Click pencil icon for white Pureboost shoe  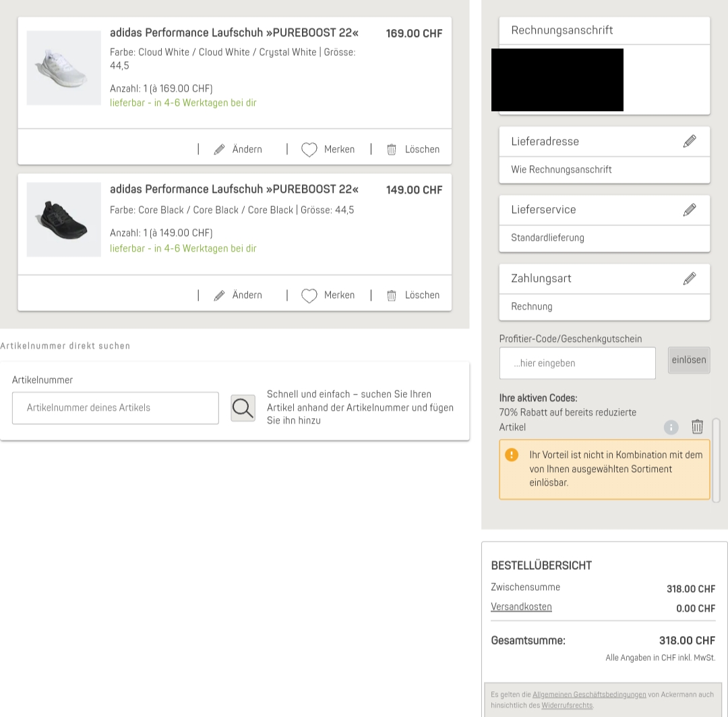pyautogui.click(x=220, y=150)
